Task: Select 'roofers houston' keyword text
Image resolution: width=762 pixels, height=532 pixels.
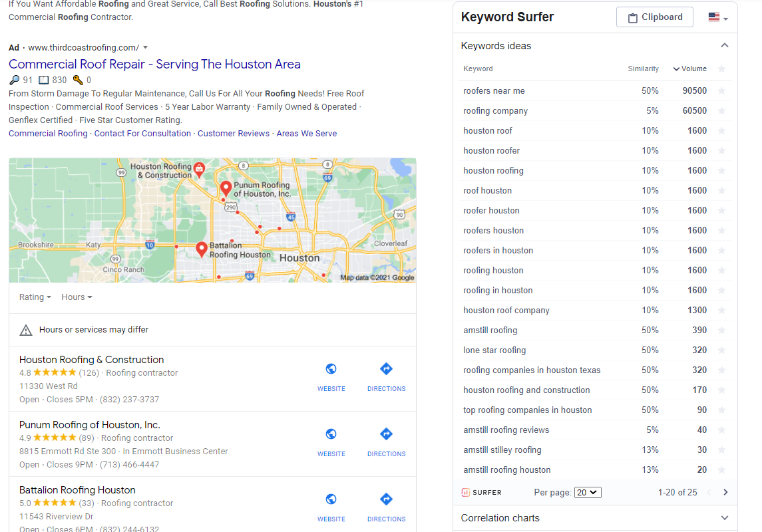Action: pos(493,231)
